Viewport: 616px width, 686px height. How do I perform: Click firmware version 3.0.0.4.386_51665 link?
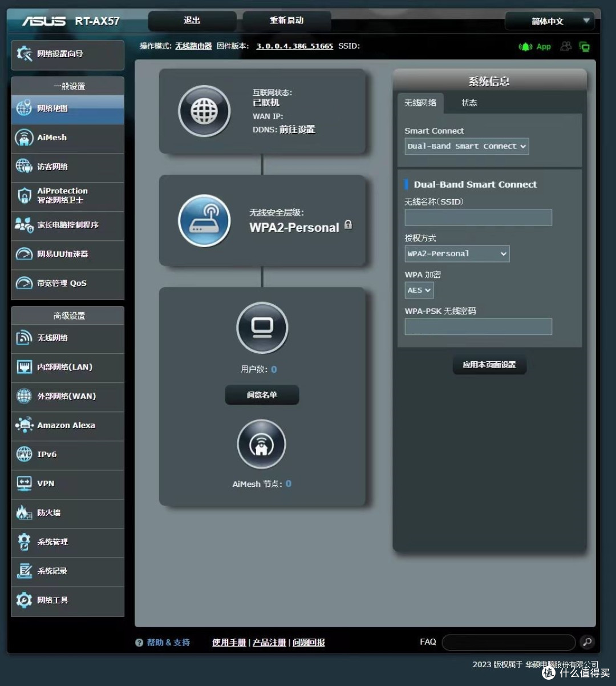click(294, 46)
